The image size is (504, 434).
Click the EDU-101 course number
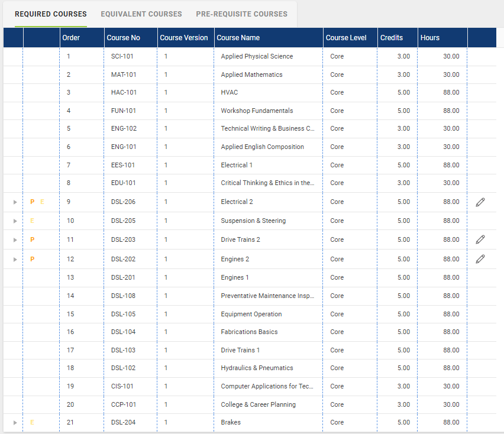click(124, 183)
